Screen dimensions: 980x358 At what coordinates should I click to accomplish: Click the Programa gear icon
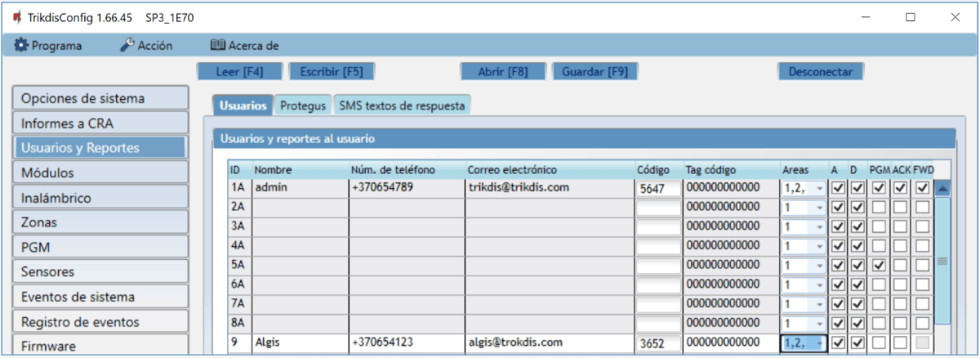(x=21, y=46)
